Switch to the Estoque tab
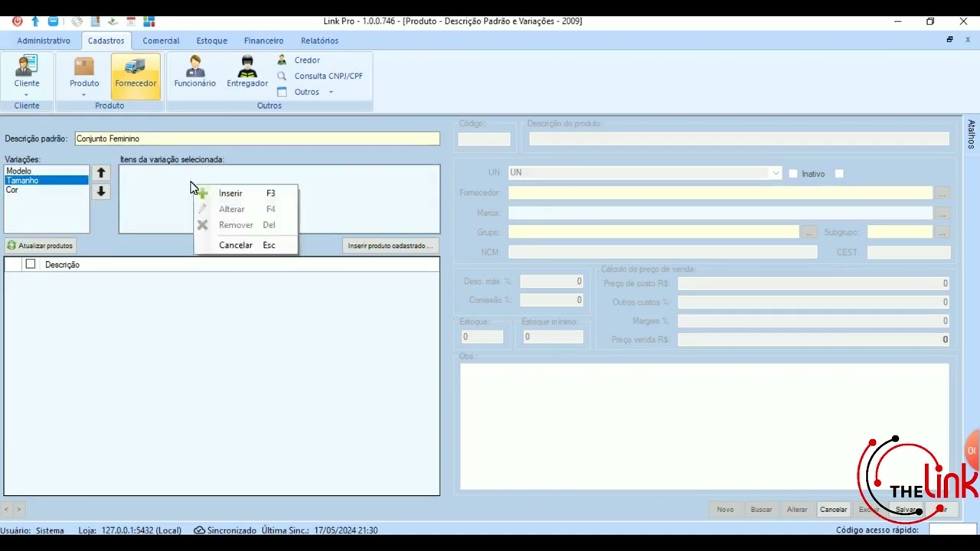Viewport: 980px width, 551px height. click(211, 41)
